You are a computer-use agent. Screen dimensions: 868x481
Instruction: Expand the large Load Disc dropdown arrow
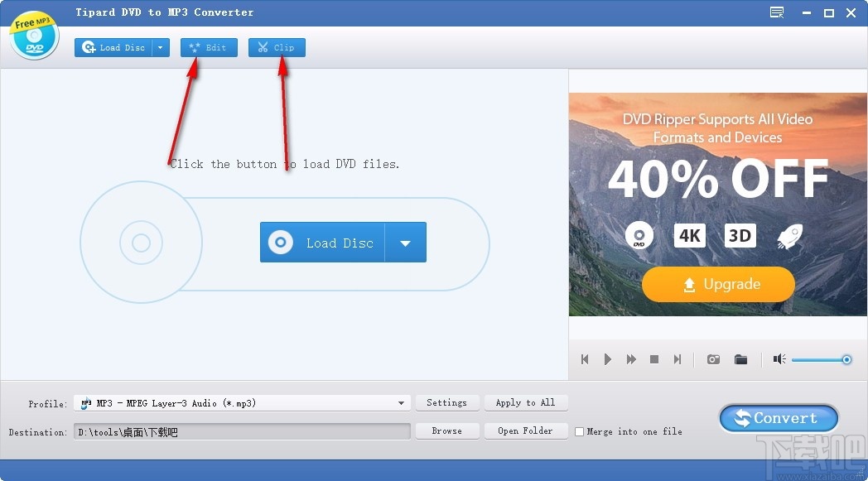[406, 242]
